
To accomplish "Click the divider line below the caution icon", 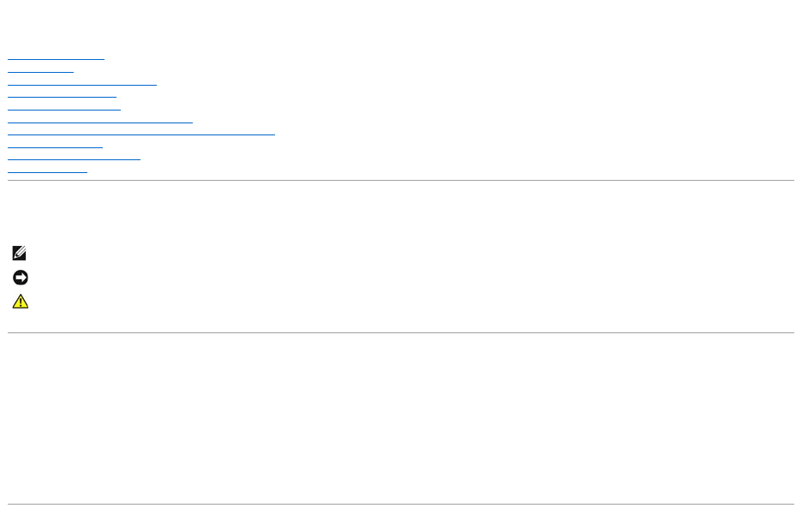I will coord(401,332).
